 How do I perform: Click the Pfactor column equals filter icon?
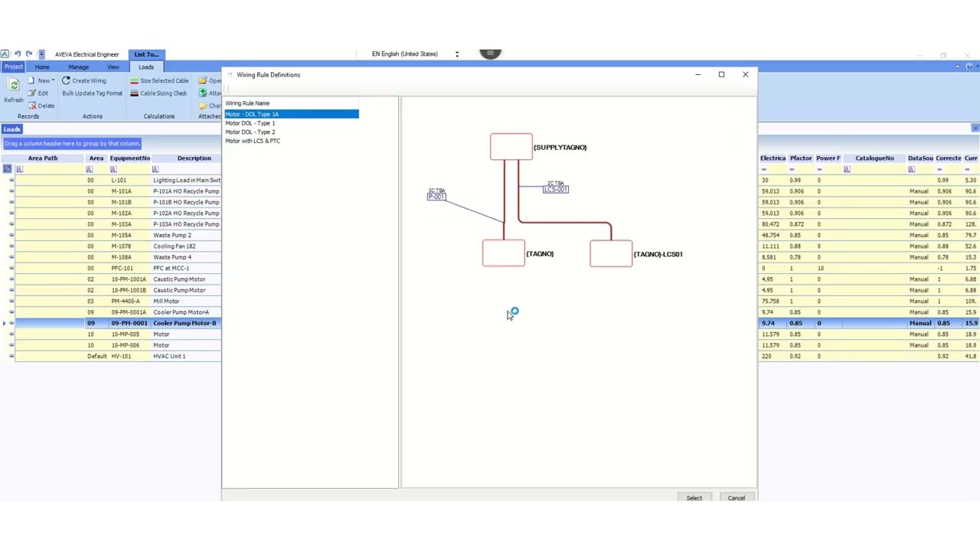click(x=792, y=169)
